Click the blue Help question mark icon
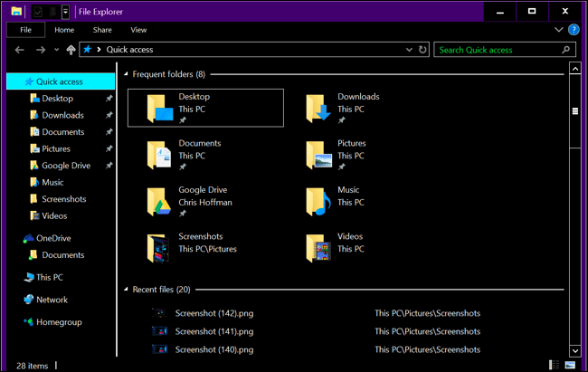The image size is (588, 372). click(x=574, y=29)
